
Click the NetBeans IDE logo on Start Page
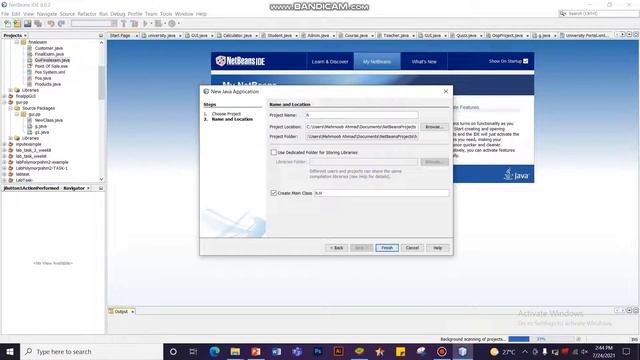[x=240, y=61]
